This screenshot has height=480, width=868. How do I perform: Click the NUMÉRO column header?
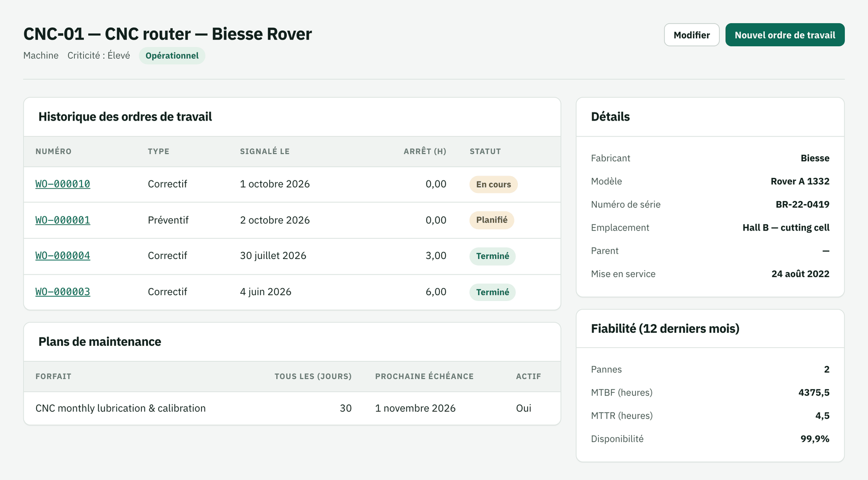(54, 151)
